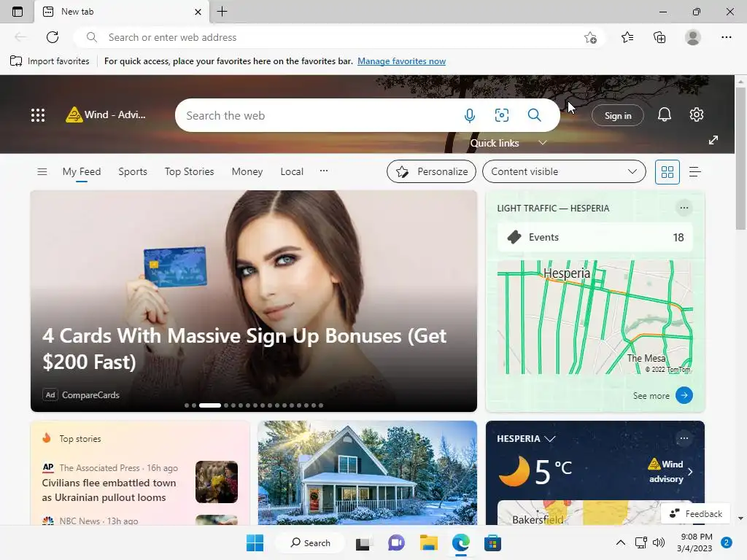Image resolution: width=747 pixels, height=560 pixels.
Task: Open the app launcher grid icon
Action: tap(38, 115)
